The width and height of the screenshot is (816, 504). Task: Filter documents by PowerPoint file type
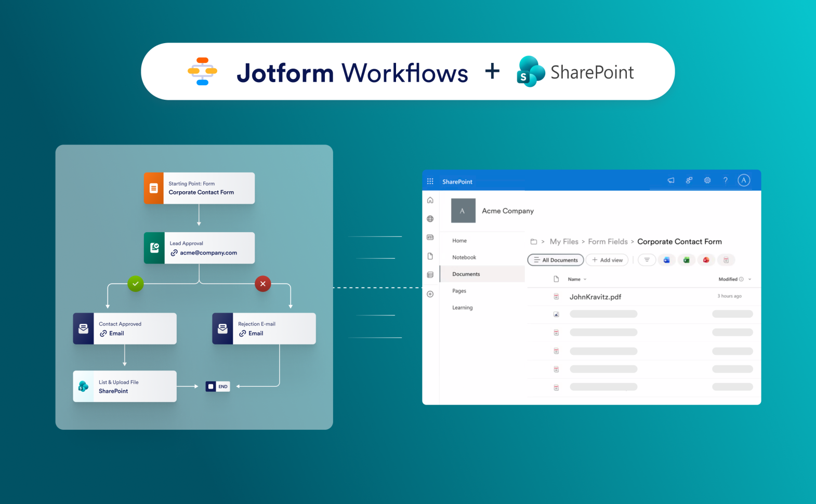point(706,260)
